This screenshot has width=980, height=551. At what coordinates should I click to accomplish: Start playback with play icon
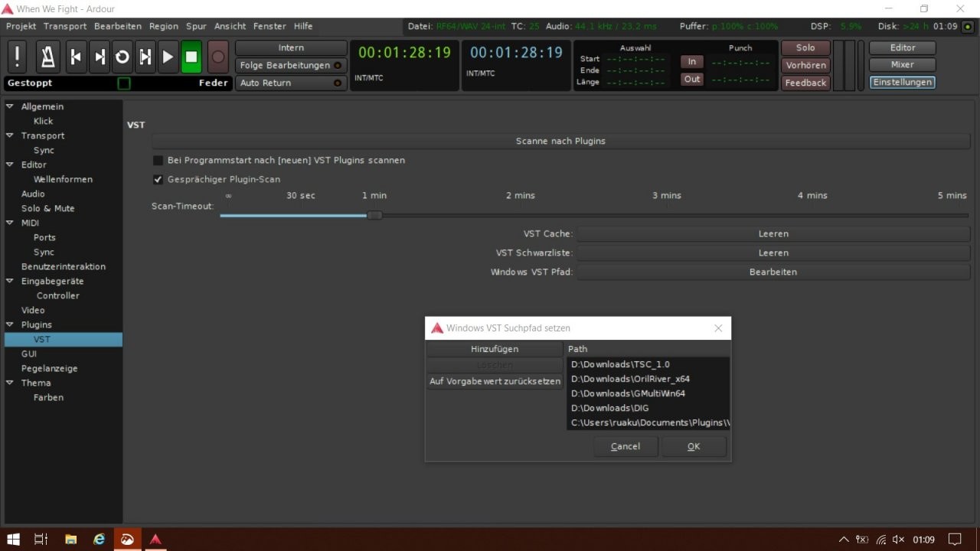coord(168,57)
